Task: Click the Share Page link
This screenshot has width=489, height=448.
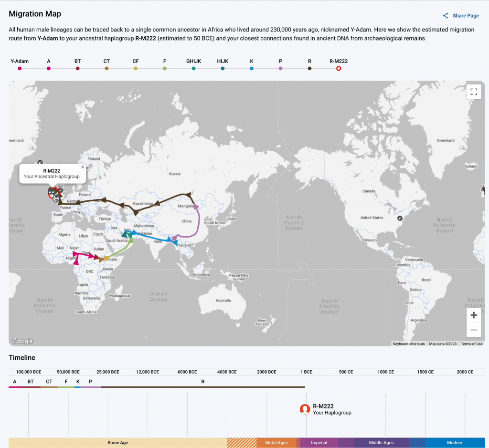Action: click(x=461, y=16)
